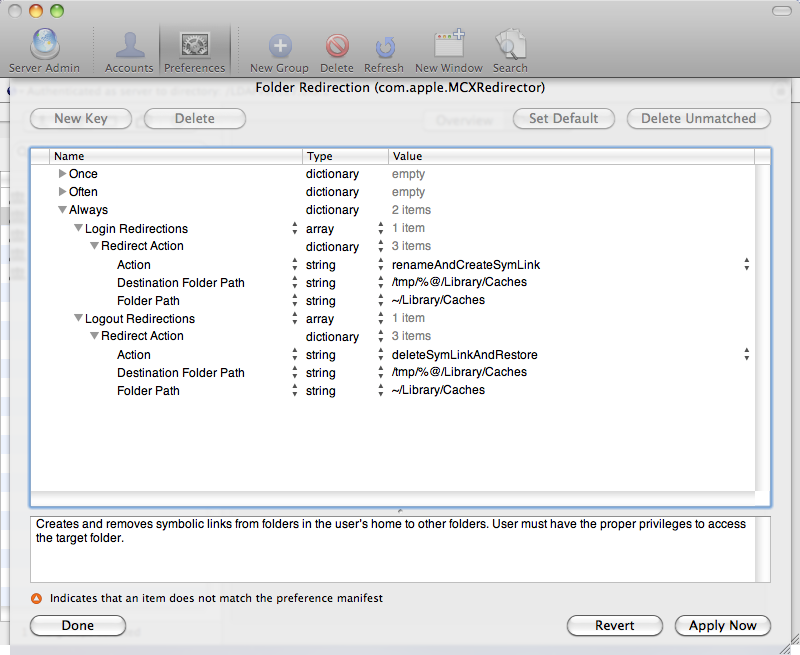
Task: Collapse the Login Redirections array
Action: (x=78, y=228)
